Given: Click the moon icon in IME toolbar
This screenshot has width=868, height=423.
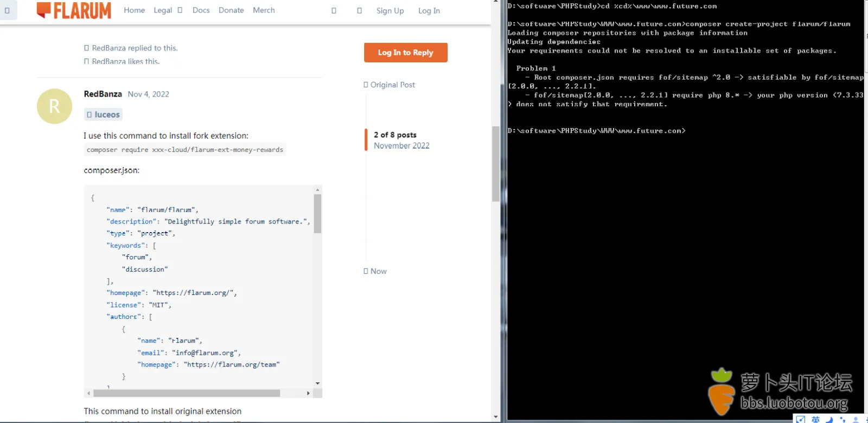Looking at the screenshot, I should coord(829,419).
